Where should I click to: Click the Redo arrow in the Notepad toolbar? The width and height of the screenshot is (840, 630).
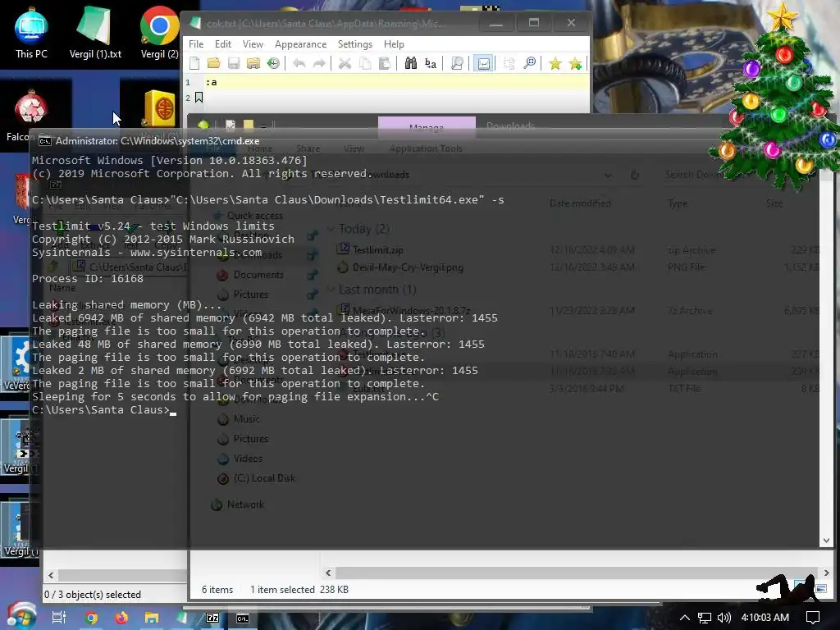319,64
